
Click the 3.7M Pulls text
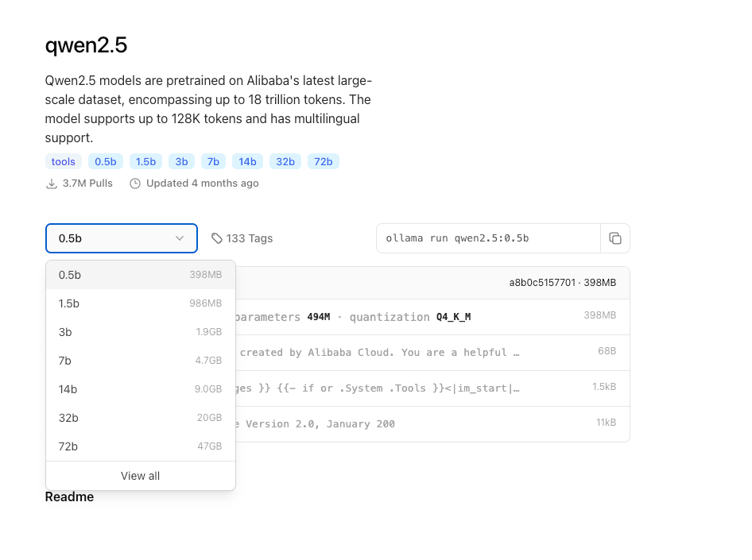pos(87,183)
